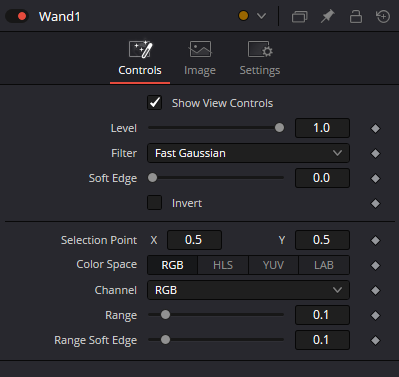The height and width of the screenshot is (377, 399).
Task: Click the Range value field
Action: [322, 315]
